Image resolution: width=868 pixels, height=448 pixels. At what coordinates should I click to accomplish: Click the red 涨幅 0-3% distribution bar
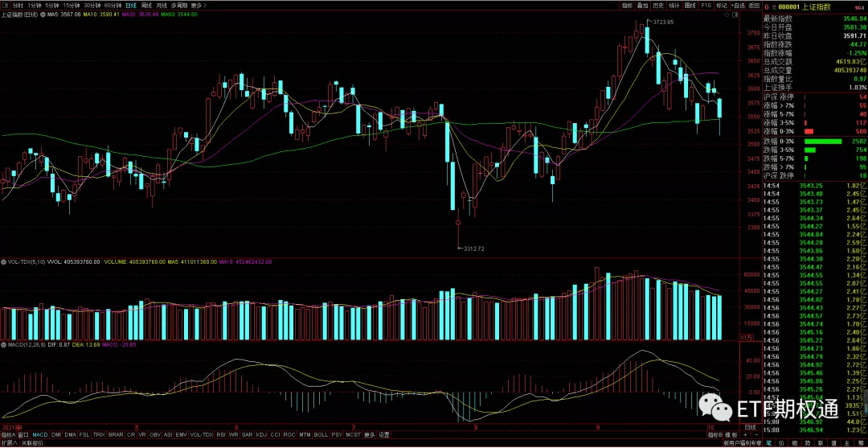809,131
